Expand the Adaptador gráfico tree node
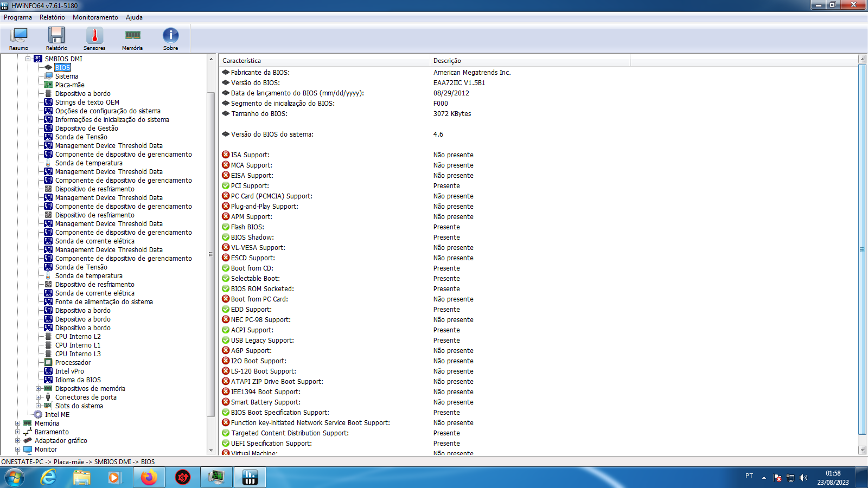Image resolution: width=868 pixels, height=488 pixels. tap(18, 441)
